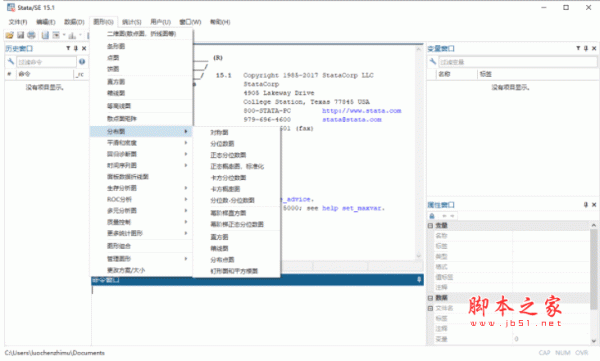Open the 文件(F) menu
600x361 pixels.
[18, 22]
